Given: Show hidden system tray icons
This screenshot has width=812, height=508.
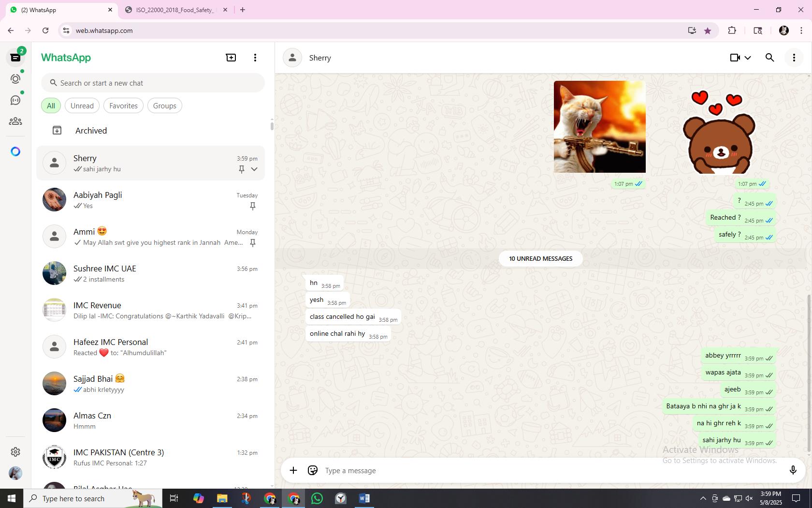Looking at the screenshot, I should 703,498.
